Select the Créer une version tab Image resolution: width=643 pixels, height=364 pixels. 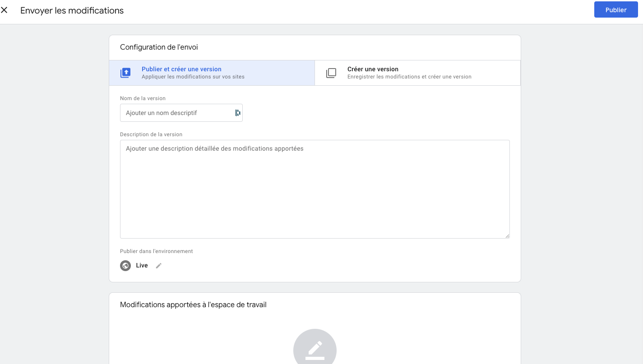(x=417, y=73)
